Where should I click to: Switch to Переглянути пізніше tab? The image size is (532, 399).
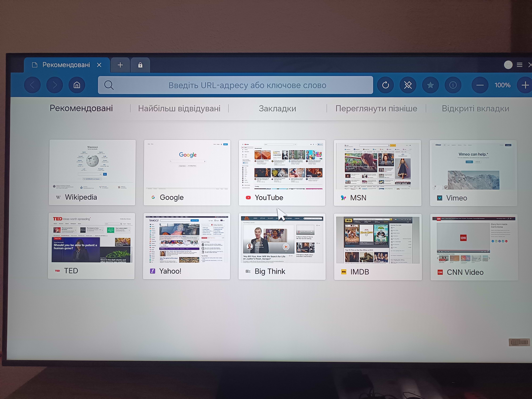point(376,109)
